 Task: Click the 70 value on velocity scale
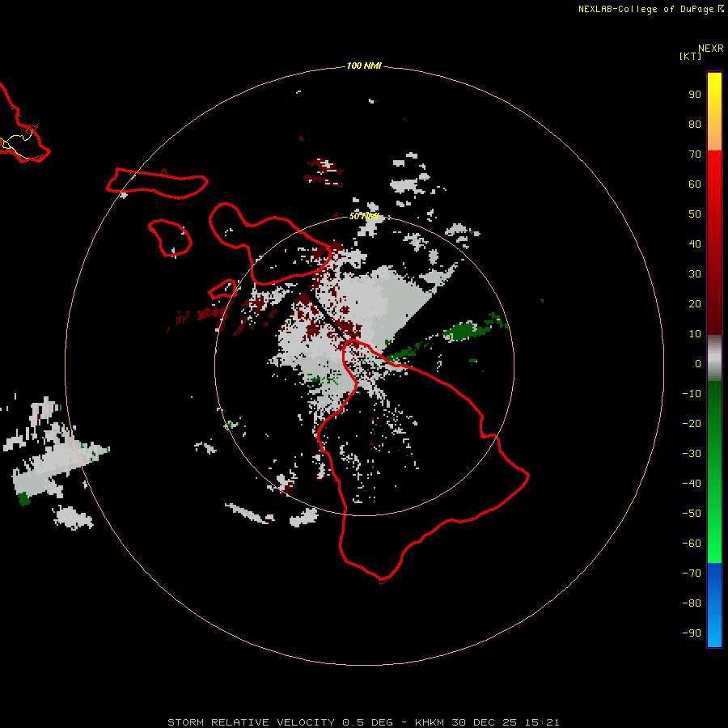click(695, 154)
